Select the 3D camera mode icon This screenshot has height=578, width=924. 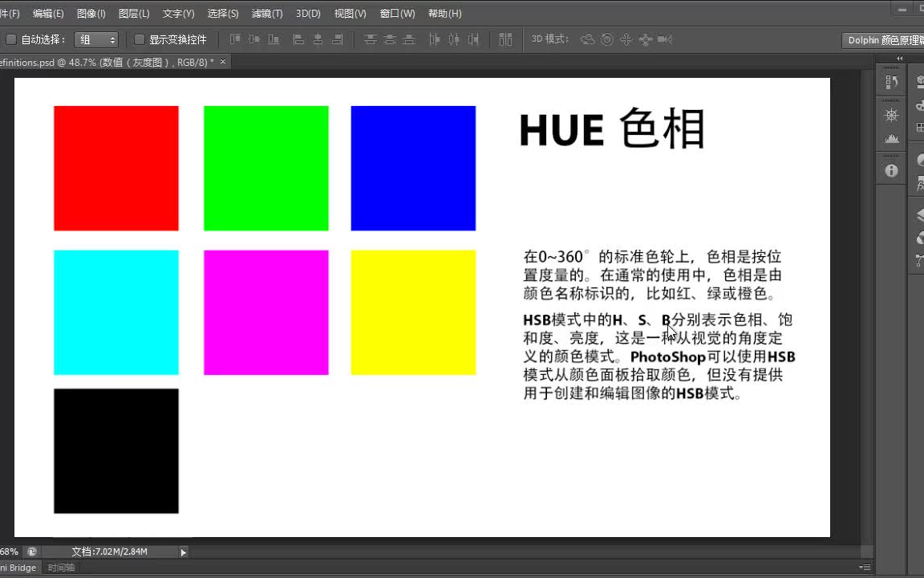click(664, 39)
